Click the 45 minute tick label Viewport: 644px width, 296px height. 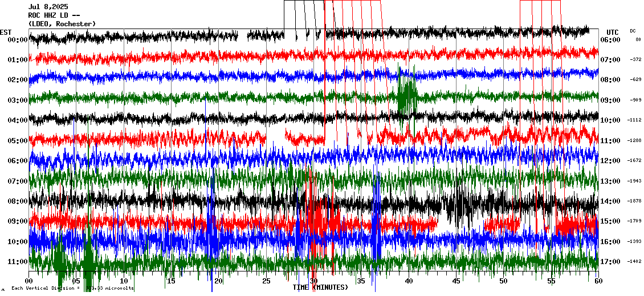[456, 281]
